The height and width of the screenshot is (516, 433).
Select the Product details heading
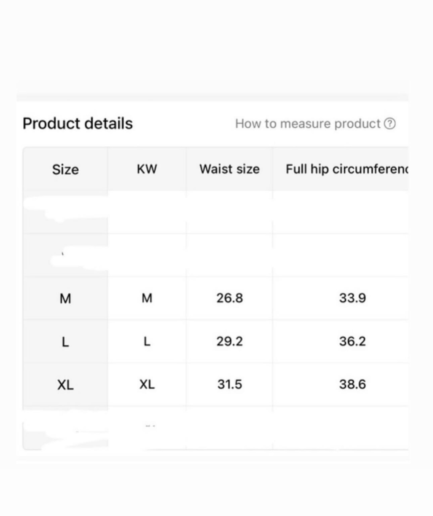78,123
